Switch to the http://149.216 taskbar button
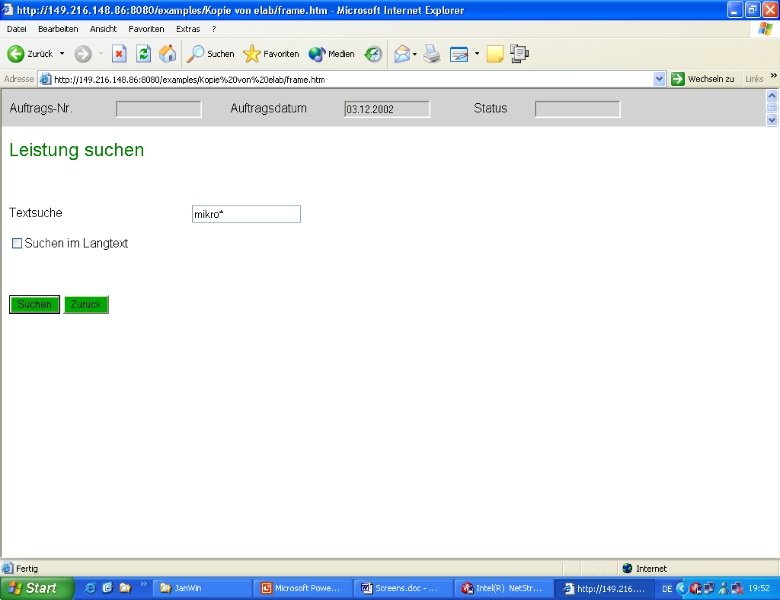The width and height of the screenshot is (780, 600). click(x=604, y=588)
